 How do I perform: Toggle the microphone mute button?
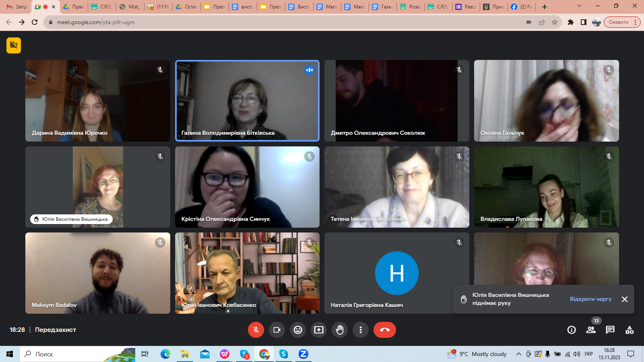tap(256, 330)
